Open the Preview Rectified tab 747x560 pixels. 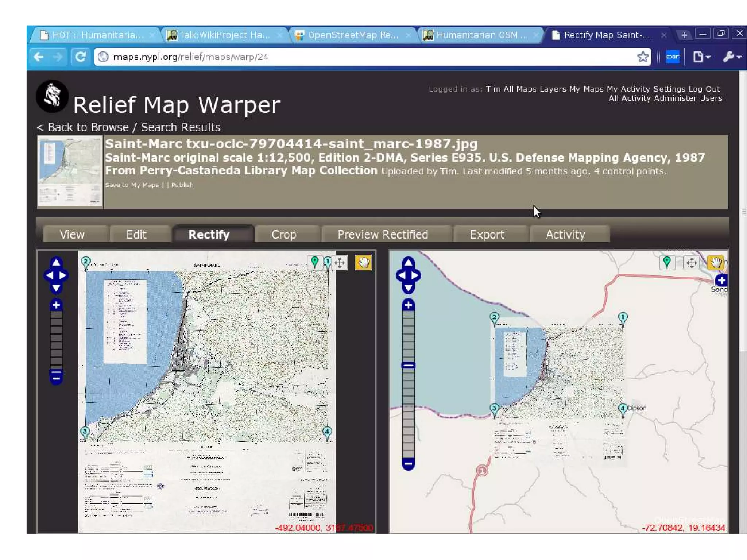tap(383, 235)
